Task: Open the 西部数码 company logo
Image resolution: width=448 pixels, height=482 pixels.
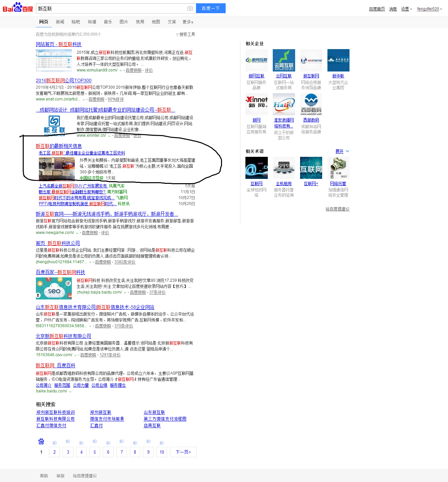Action: 311,104
